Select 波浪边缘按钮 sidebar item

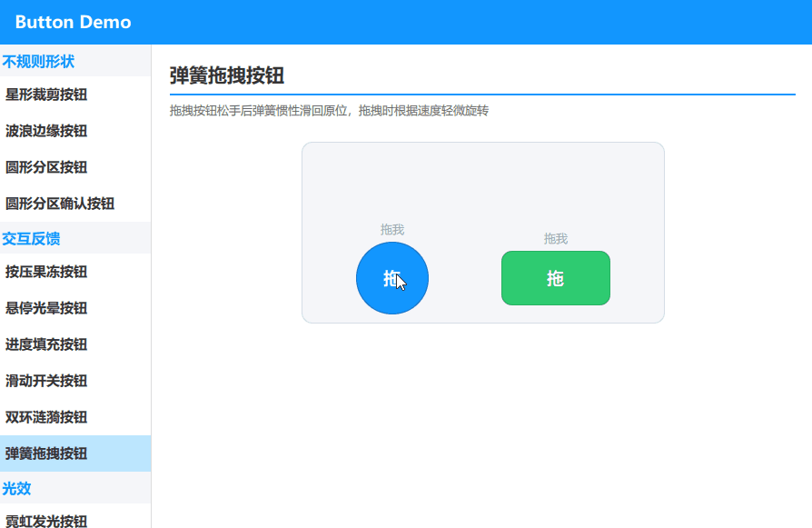[75, 131]
